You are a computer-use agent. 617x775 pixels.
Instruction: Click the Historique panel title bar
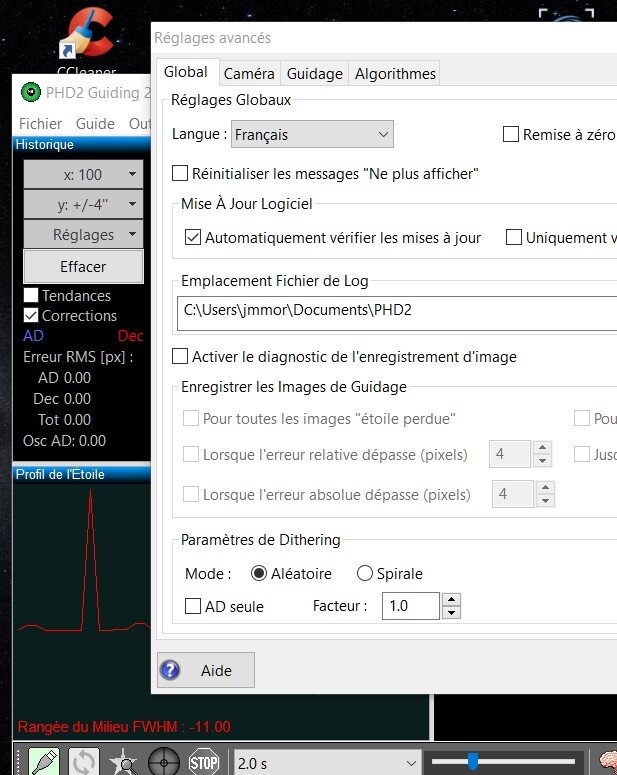[82, 144]
